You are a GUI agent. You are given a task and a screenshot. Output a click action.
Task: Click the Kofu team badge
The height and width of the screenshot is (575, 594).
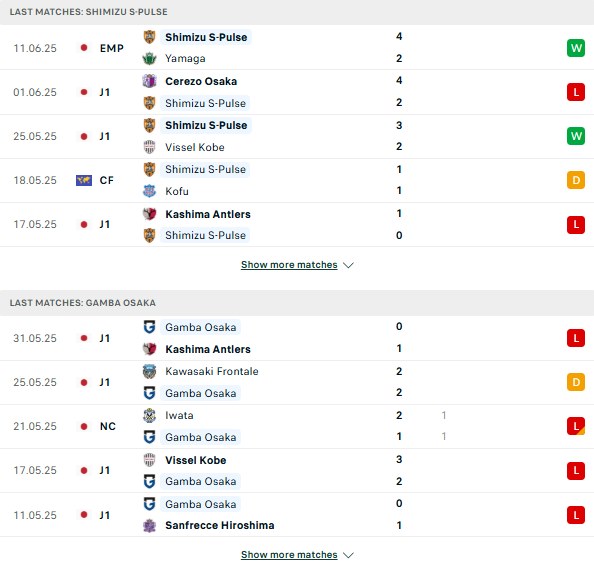click(x=149, y=191)
